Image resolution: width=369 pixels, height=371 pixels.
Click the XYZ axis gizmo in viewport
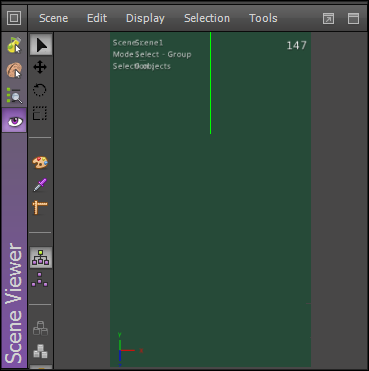(129, 349)
